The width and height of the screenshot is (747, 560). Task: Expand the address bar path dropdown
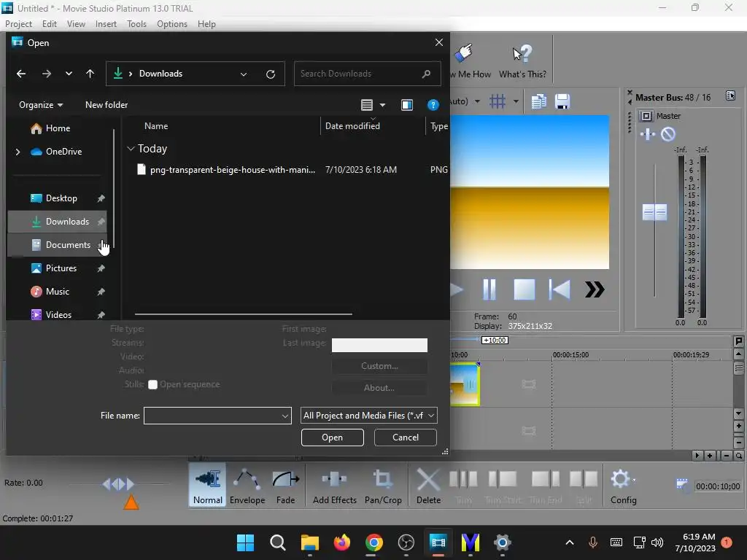pos(244,74)
